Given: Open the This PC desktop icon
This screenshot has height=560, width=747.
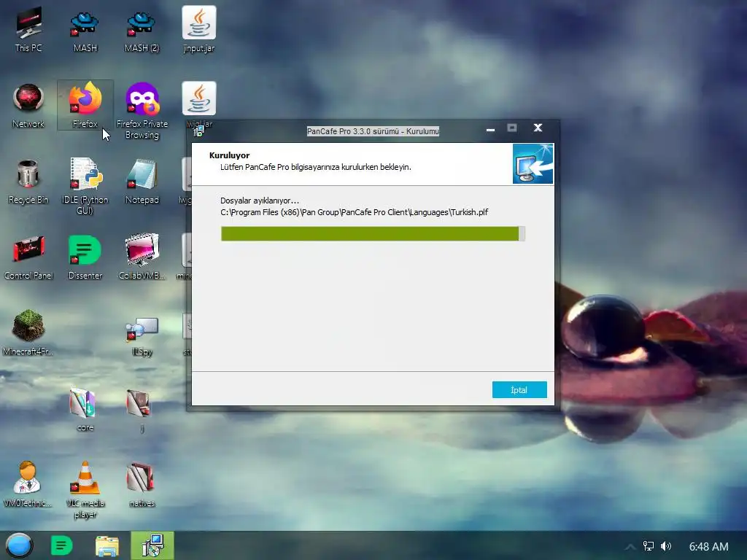Looking at the screenshot, I should (28, 29).
